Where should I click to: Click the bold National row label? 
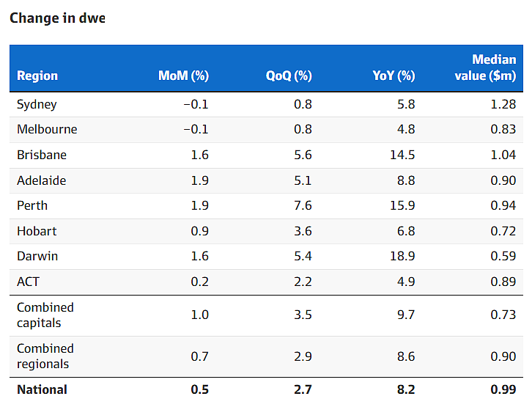coord(42,389)
